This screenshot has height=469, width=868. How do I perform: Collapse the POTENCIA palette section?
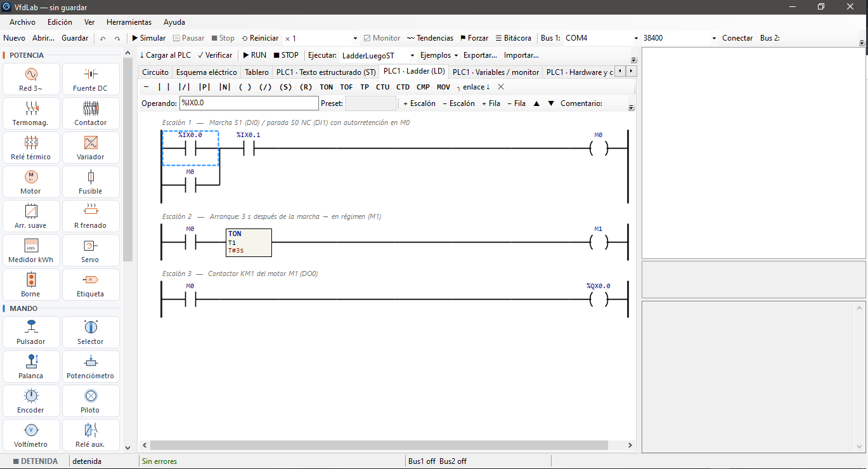(x=25, y=55)
